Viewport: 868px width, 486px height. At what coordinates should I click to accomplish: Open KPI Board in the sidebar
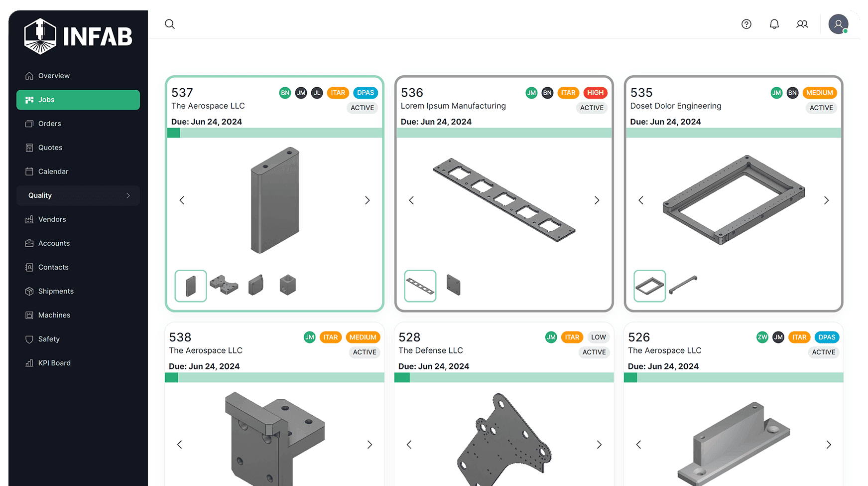coord(78,363)
